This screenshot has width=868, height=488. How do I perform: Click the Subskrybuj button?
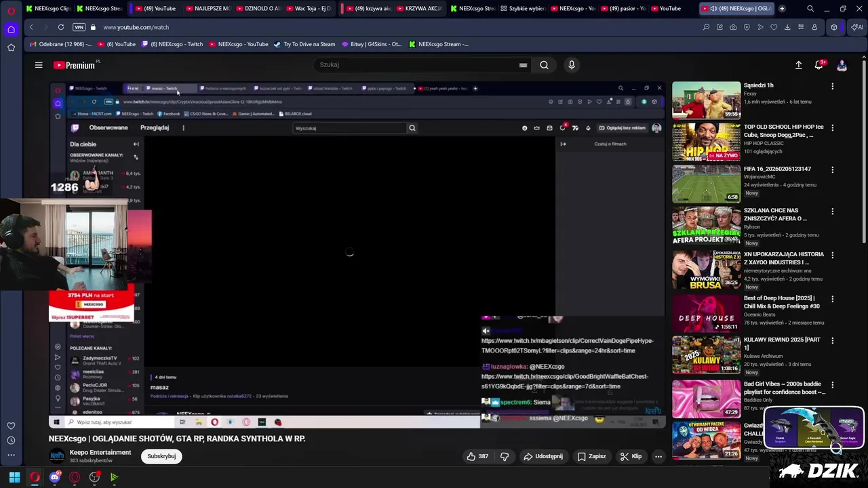161,456
